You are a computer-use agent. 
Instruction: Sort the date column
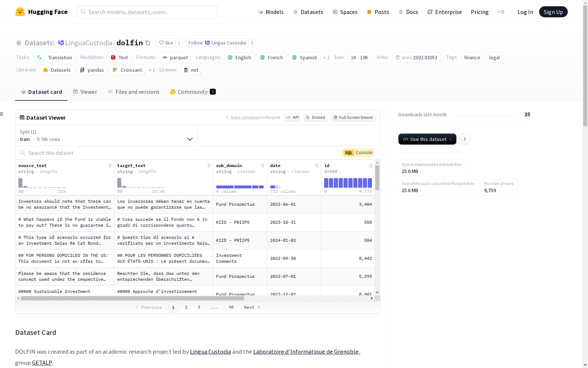point(317,166)
